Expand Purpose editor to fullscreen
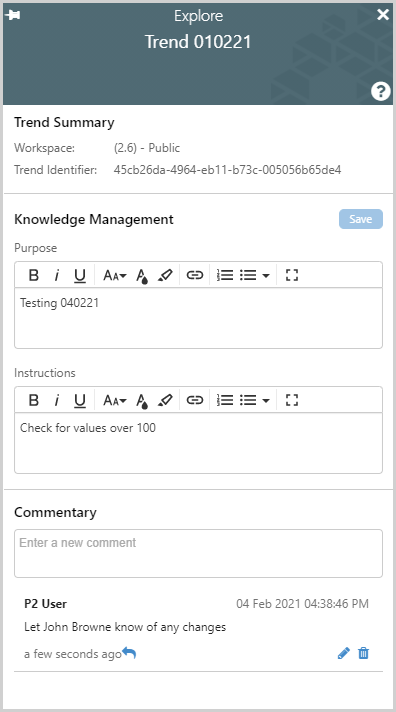The width and height of the screenshot is (396, 712). coord(292,275)
